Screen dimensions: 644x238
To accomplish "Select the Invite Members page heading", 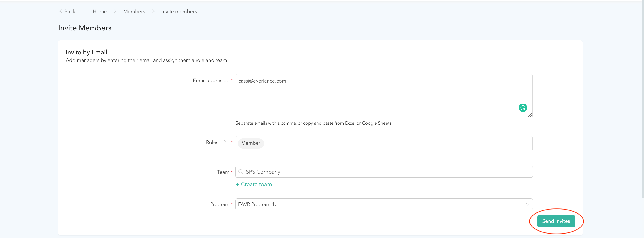I will 85,28.
